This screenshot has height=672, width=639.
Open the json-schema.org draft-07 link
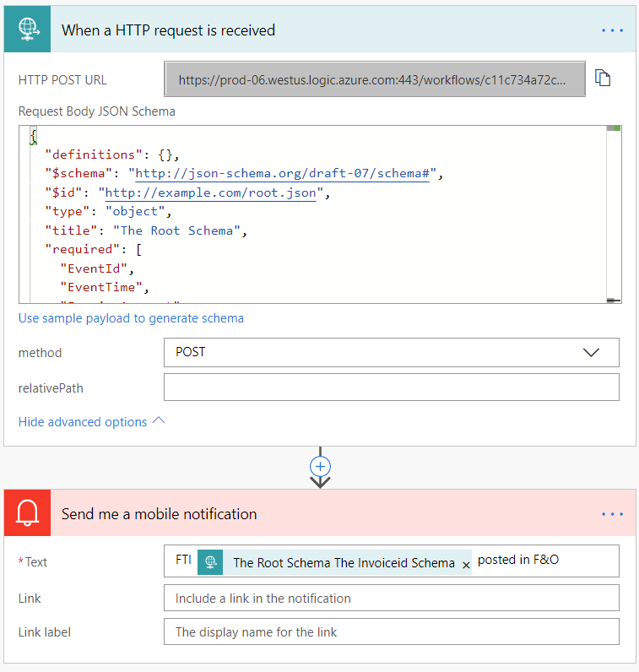pyautogui.click(x=283, y=174)
